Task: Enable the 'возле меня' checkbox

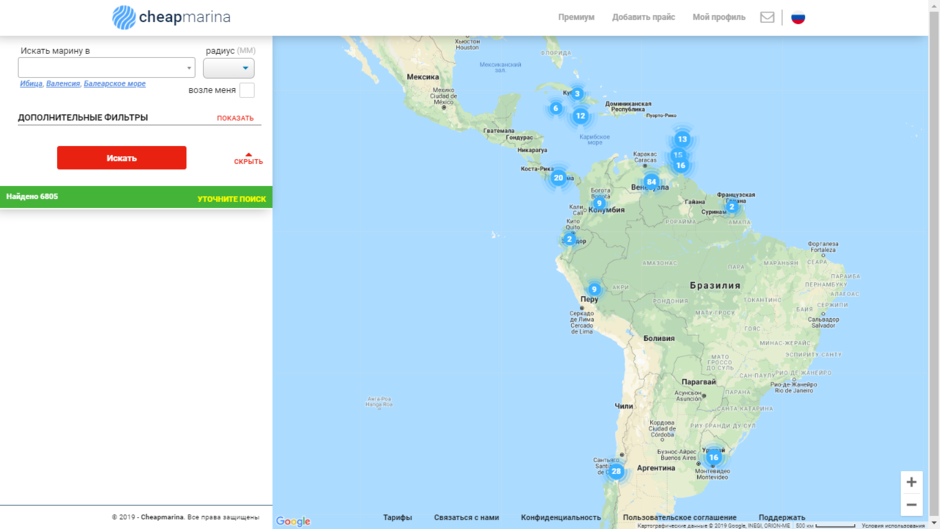Action: coord(246,90)
